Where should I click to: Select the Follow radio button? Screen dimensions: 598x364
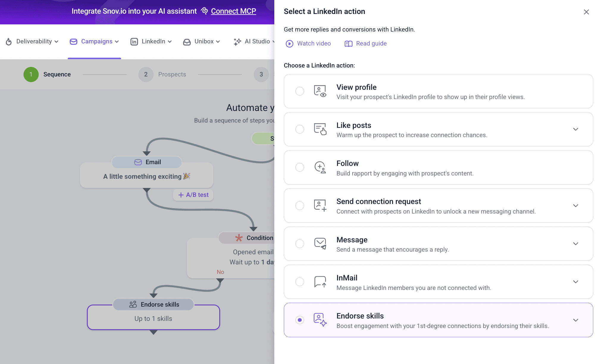300,167
